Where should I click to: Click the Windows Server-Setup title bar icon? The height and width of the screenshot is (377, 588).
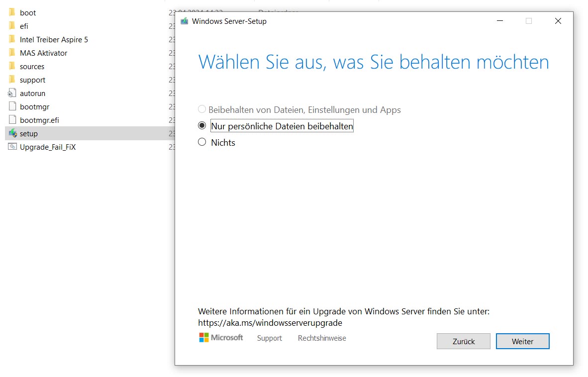(184, 21)
